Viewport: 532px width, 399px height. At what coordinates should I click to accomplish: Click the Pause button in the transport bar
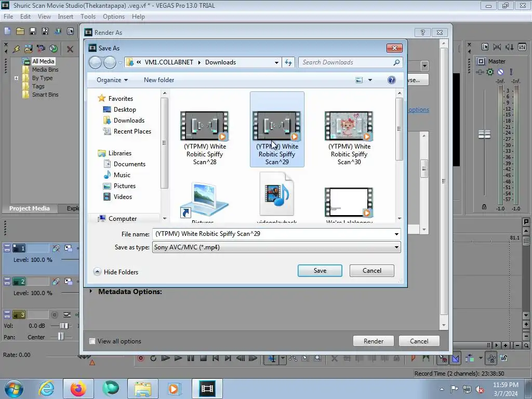(x=191, y=358)
